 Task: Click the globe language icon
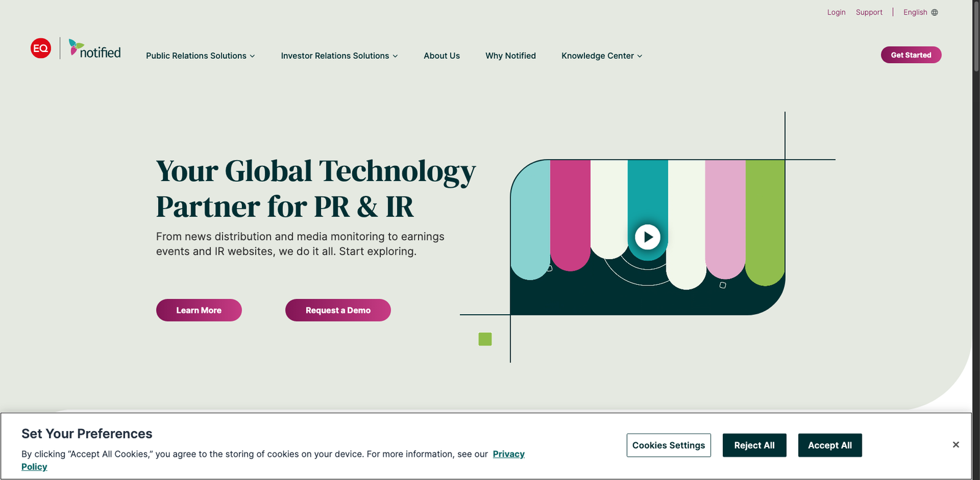(x=935, y=12)
